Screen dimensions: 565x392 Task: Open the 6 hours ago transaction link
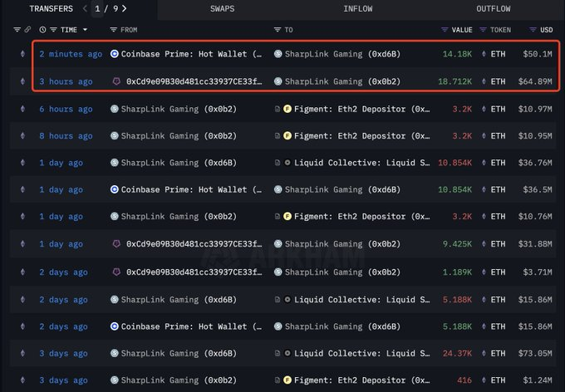point(66,109)
